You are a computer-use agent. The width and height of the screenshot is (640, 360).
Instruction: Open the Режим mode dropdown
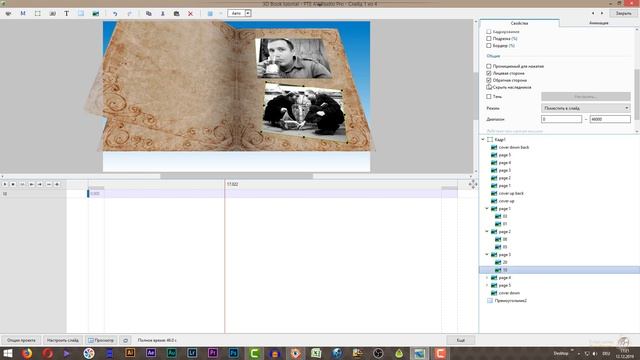pyautogui.click(x=586, y=108)
